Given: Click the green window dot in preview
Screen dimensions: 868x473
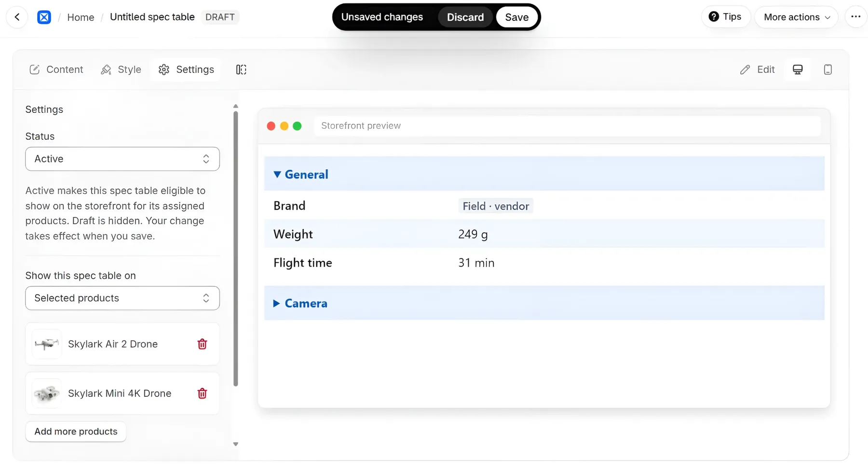Looking at the screenshot, I should (x=297, y=126).
